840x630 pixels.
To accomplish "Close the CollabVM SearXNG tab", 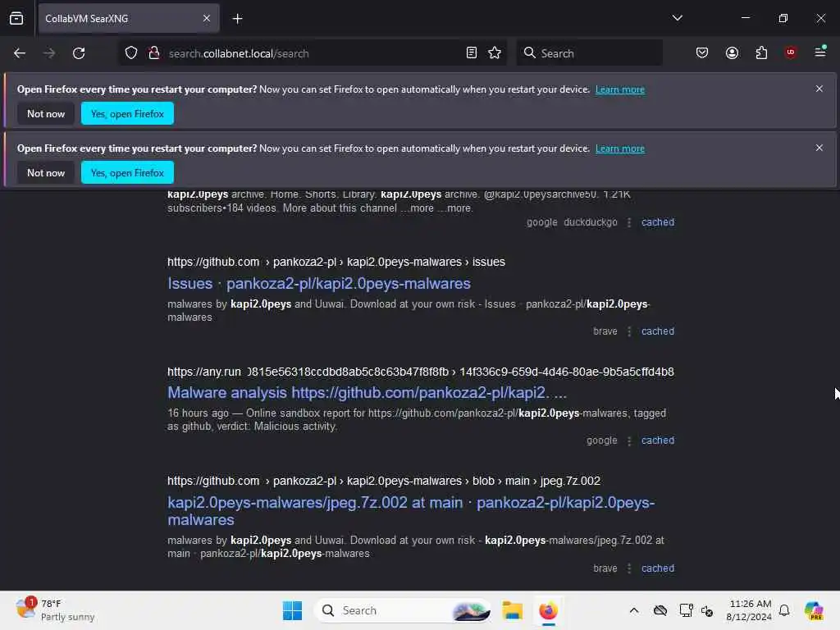I will point(207,18).
